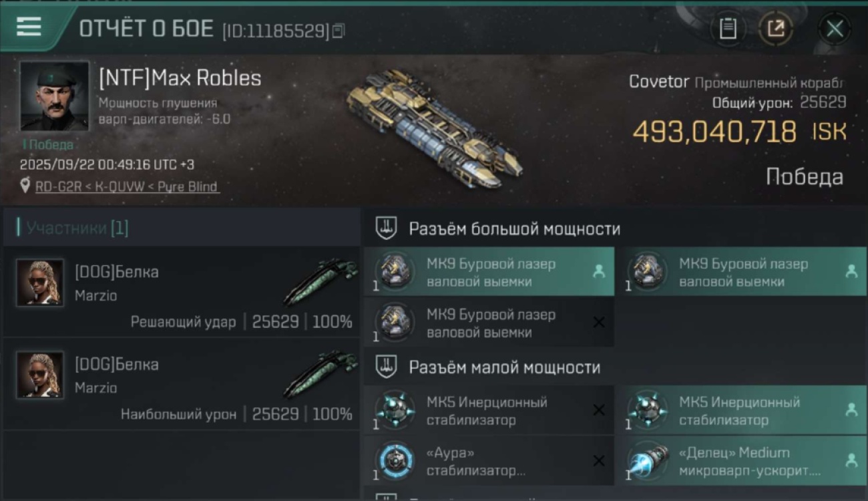Click the [NTF]Max Robles pilot name
This screenshot has height=501, width=868.
tap(180, 78)
